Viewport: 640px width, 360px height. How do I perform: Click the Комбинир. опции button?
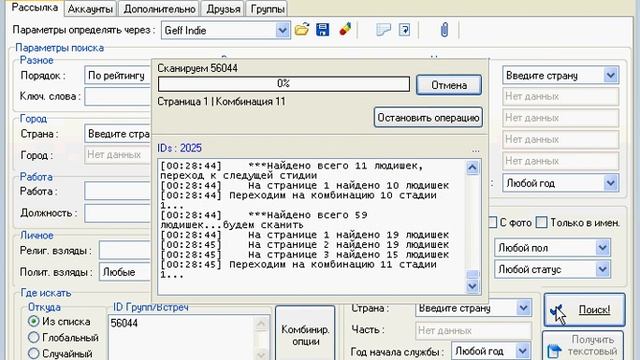pyautogui.click(x=305, y=334)
